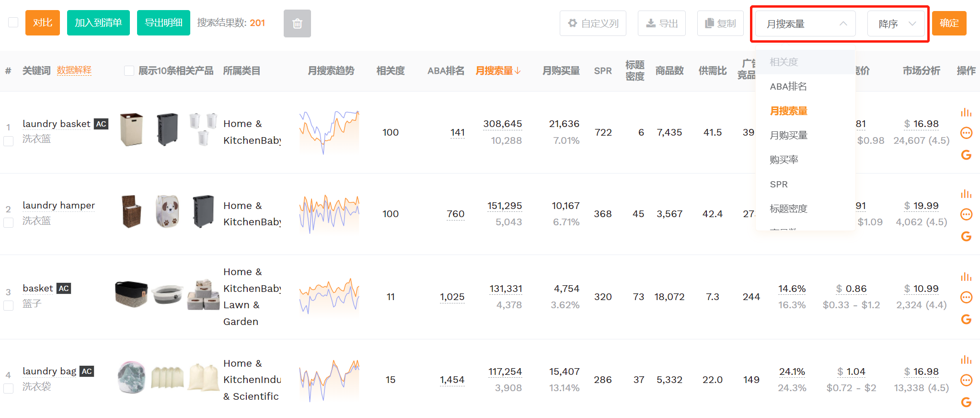The image size is (980, 418).
Task: Open market analysis chart icon for laundry basket
Action: 966,113
